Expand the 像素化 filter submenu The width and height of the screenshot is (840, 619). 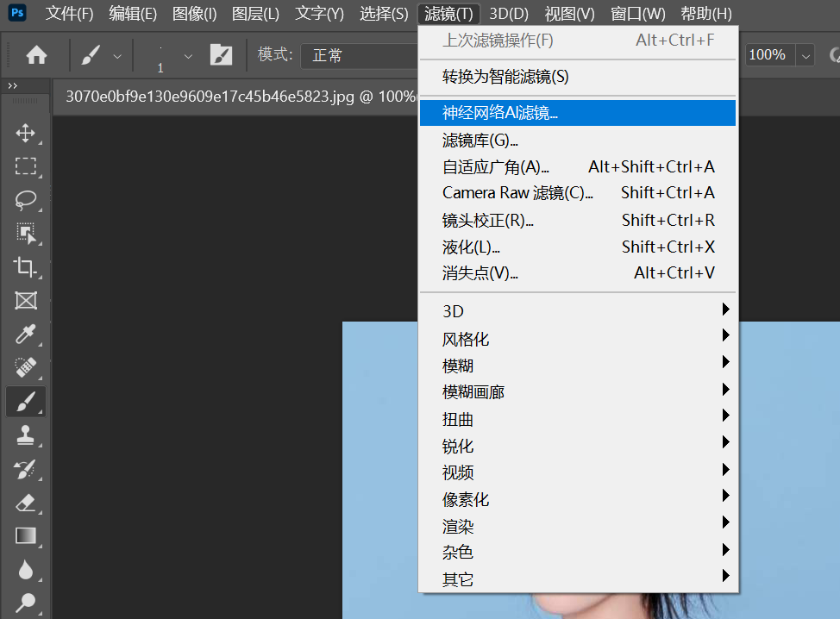click(578, 499)
